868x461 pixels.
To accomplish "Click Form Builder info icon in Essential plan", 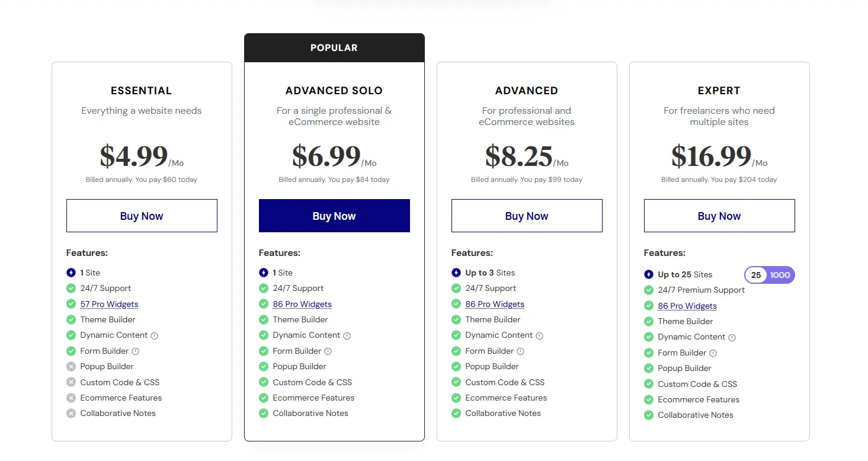I will 135,351.
